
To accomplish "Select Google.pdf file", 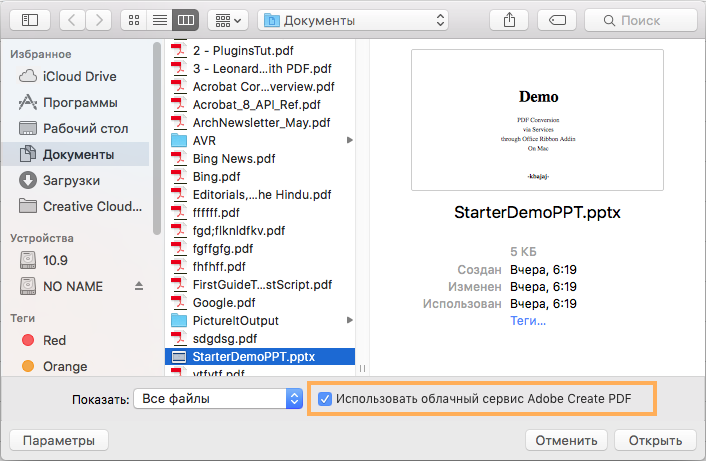I will click(x=260, y=303).
